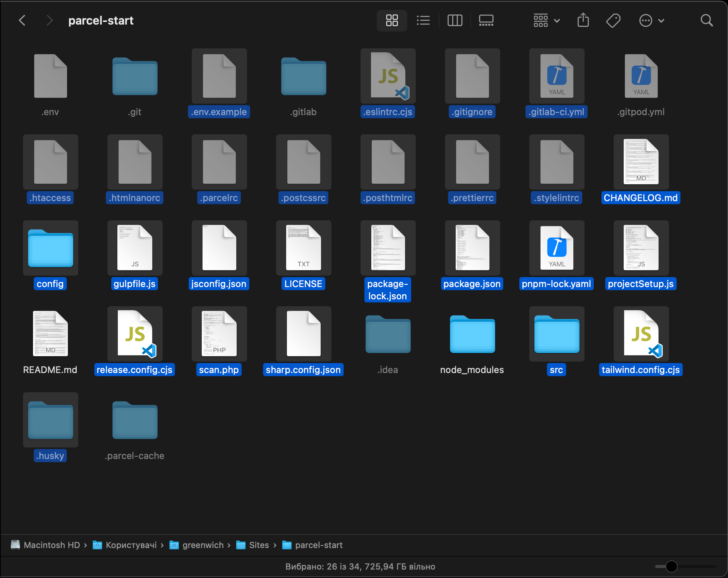Select the gulpfile.js file icon
Image resolution: width=728 pixels, height=578 pixels.
coord(135,248)
